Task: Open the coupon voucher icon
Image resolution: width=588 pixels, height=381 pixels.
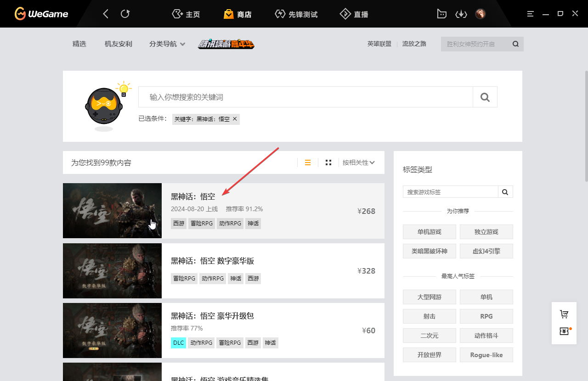Action: [x=564, y=331]
